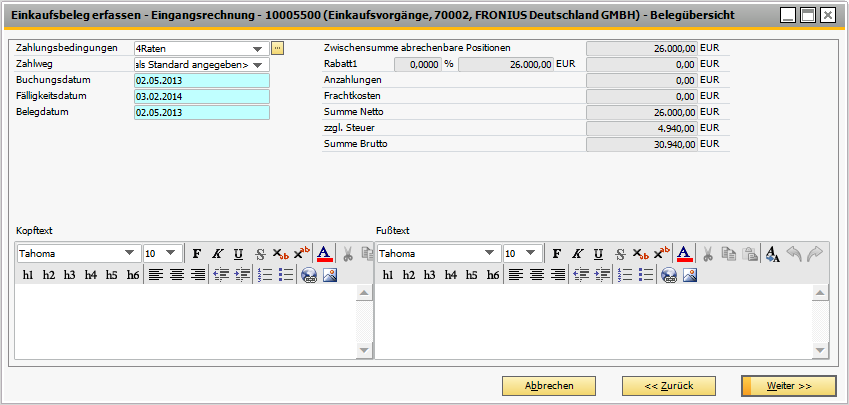Click the Fälligkeitsdatum date field
849x405 pixels.
click(201, 97)
